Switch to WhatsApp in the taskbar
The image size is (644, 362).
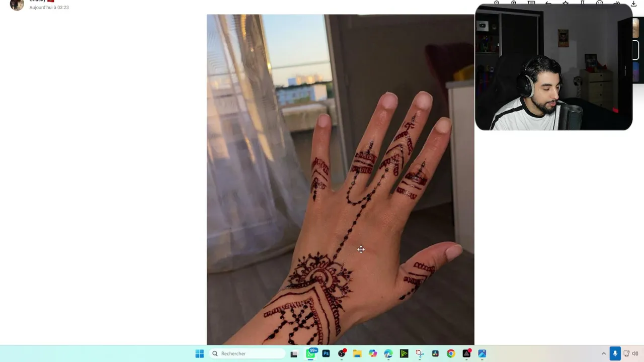310,353
